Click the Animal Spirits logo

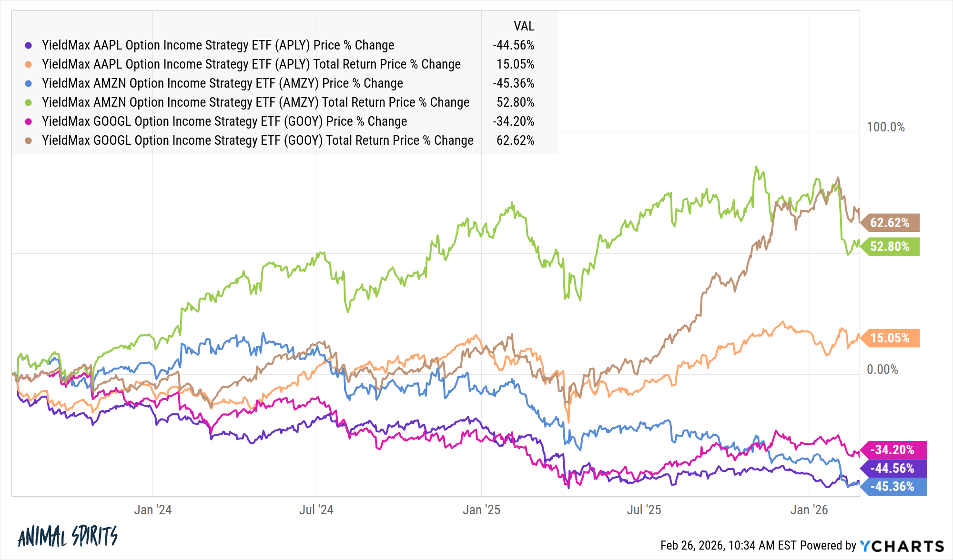coord(68,536)
